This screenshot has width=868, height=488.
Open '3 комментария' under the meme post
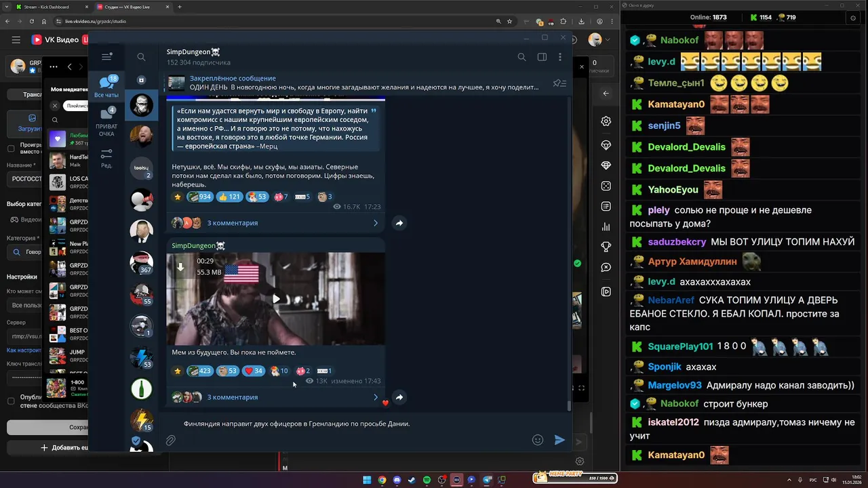233,397
